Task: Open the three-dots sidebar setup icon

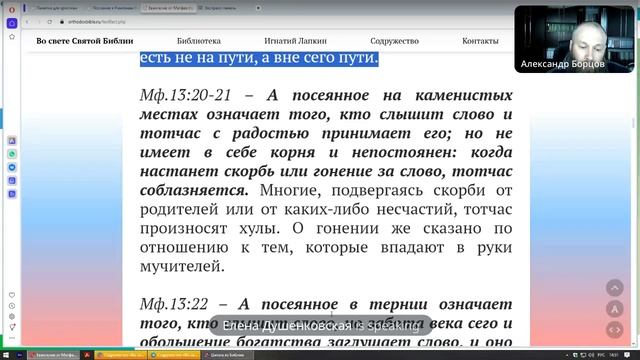Action: tap(12, 338)
